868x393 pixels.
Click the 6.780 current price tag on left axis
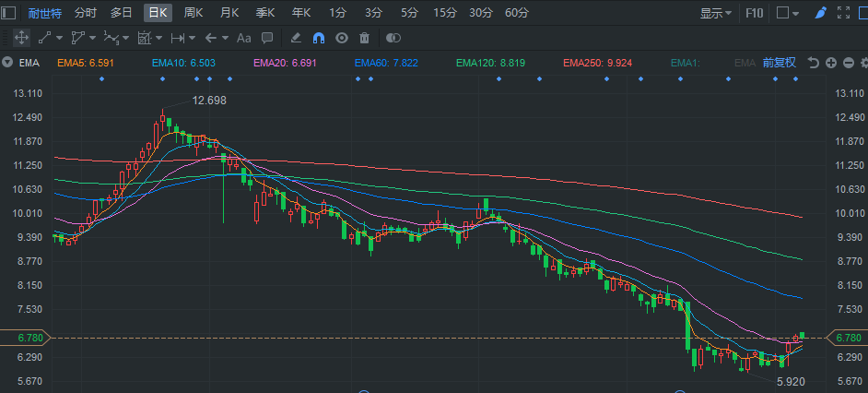[24, 338]
